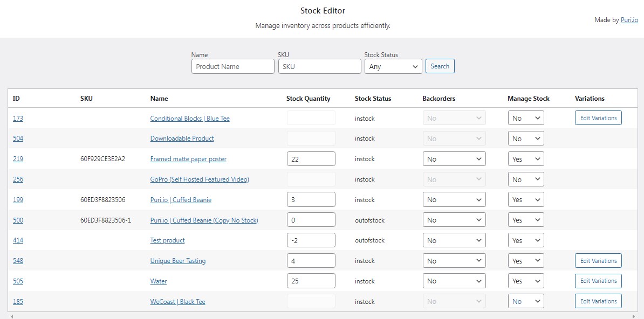Click Edit Variations for Conditional Blocks Blue Tee
The height and width of the screenshot is (319, 644).
(x=598, y=118)
